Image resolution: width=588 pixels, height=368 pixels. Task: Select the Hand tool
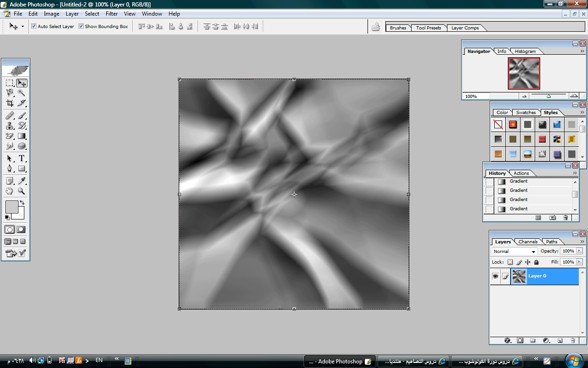10,191
